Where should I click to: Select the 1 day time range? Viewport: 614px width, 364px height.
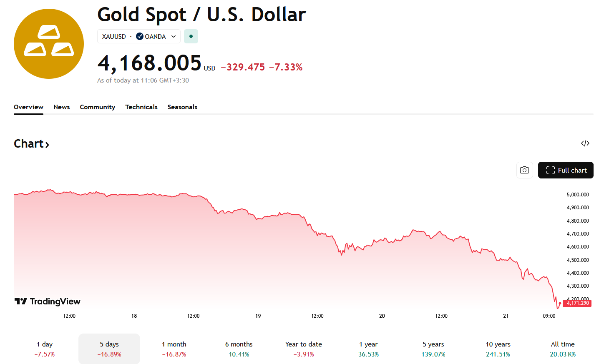click(x=45, y=349)
